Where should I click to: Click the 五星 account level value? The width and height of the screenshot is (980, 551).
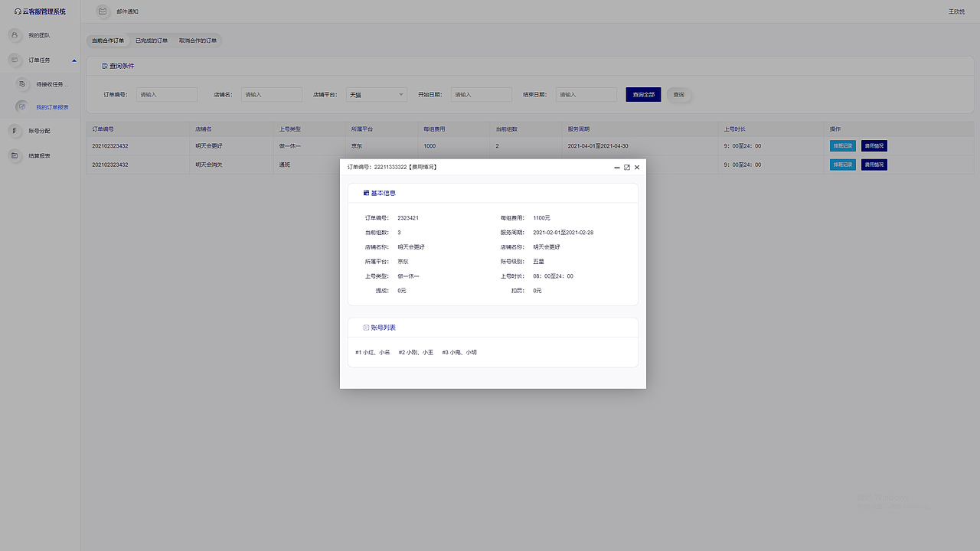(x=539, y=262)
